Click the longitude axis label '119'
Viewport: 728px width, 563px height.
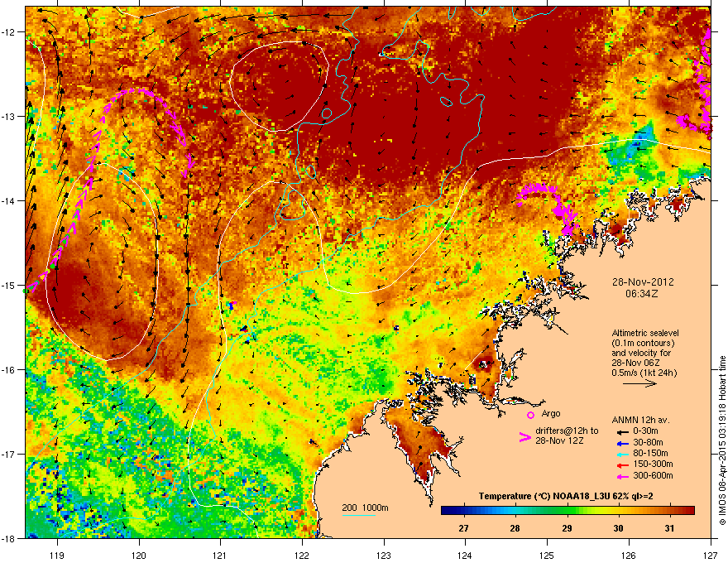coord(56,555)
